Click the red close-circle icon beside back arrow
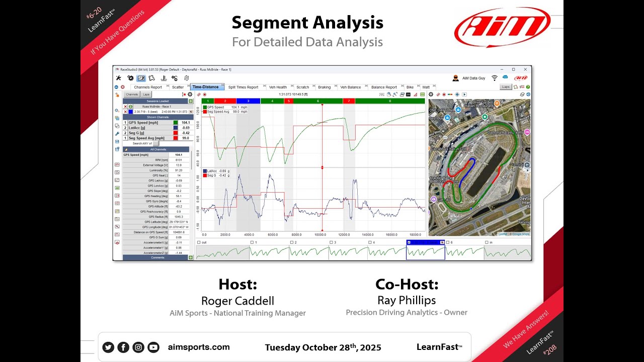The image size is (644, 362). 123,87
